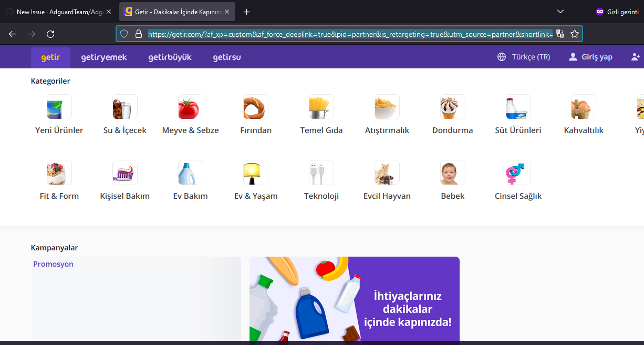The image size is (644, 345).
Task: Open the Promosyon link under Kampanyalar
Action: pos(53,264)
